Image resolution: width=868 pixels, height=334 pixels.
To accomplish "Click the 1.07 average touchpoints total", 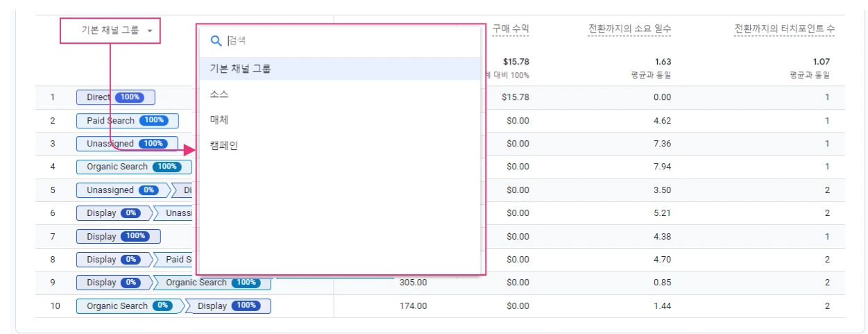I will [821, 62].
